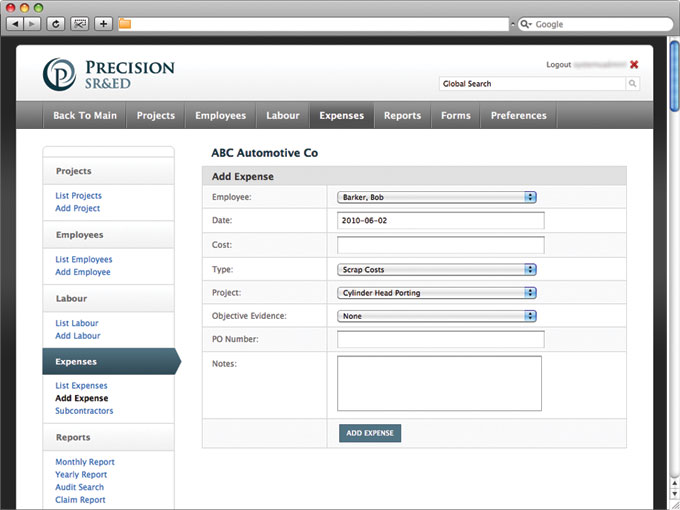This screenshot has width=680, height=510.
Task: Click the add bookmark plus button
Action: pos(103,24)
